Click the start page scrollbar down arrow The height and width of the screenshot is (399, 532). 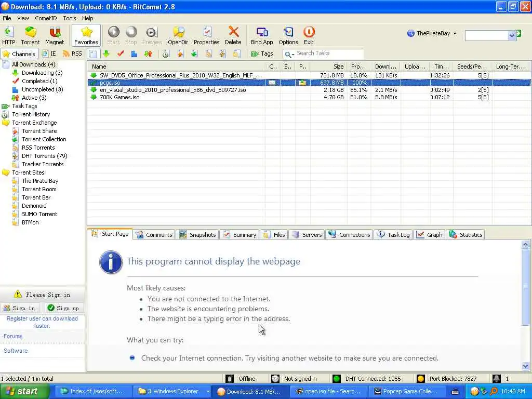click(x=525, y=366)
